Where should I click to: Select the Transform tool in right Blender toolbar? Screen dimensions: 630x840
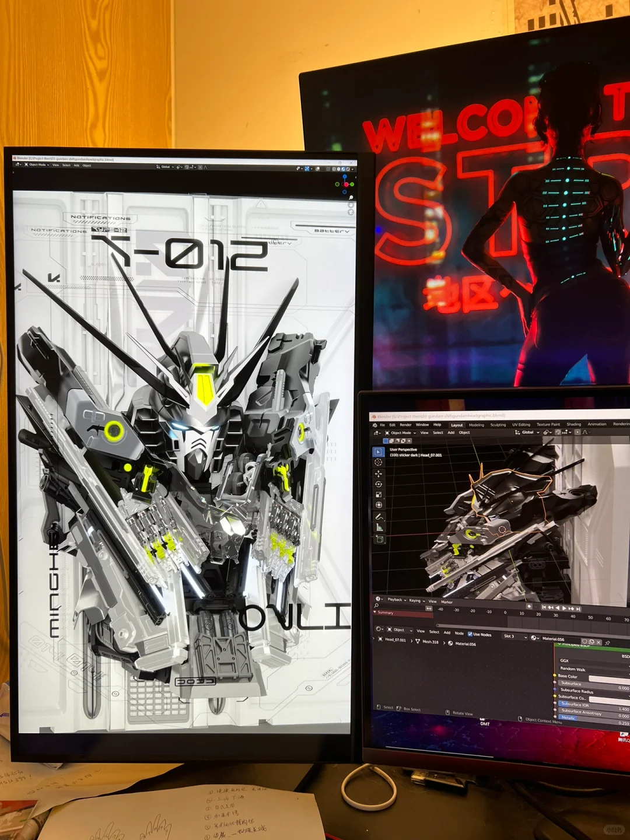tap(379, 505)
